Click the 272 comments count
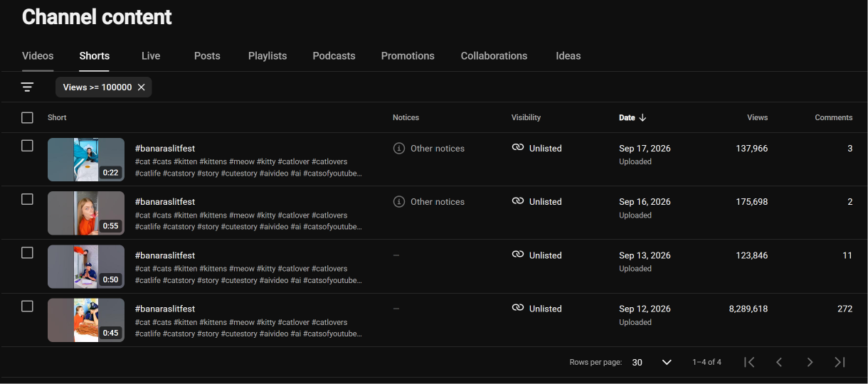The height and width of the screenshot is (384, 868). 845,309
